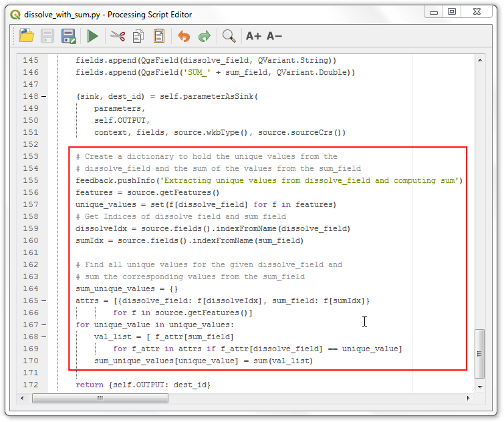Copy selected text using the toolbar icon
The width and height of the screenshot is (504, 422).
(138, 36)
